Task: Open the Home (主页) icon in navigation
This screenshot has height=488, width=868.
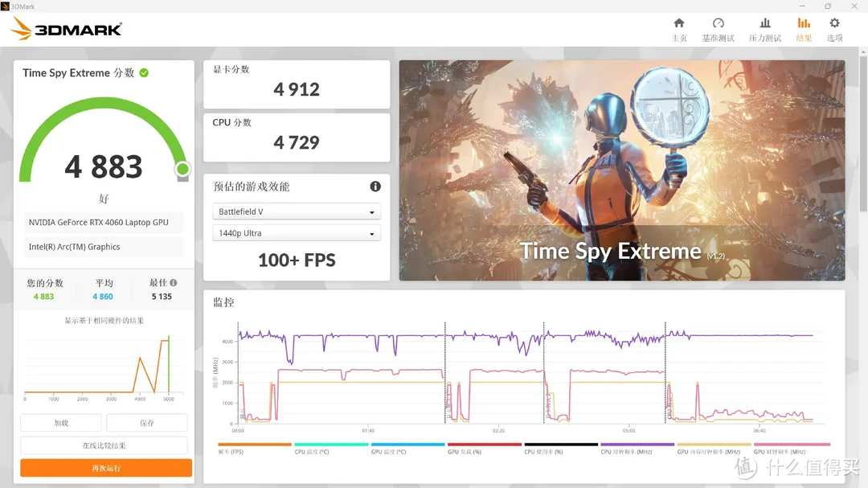Action: tap(678, 23)
